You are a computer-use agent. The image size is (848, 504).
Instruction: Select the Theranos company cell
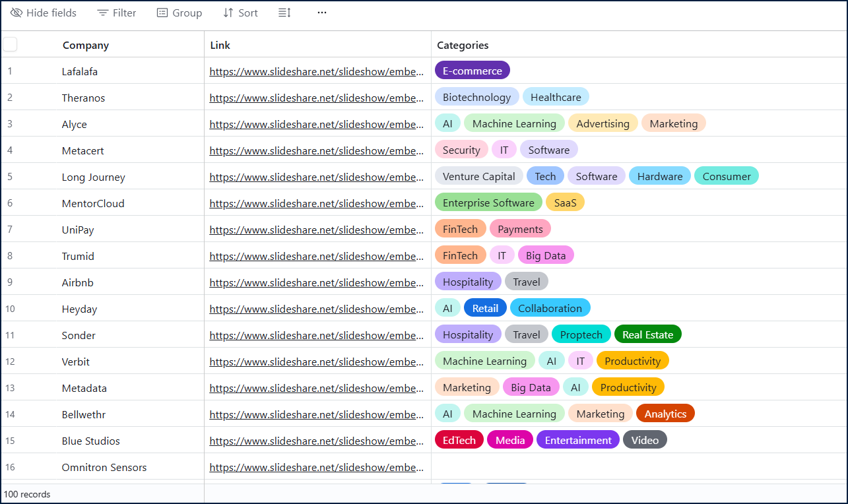(x=130, y=98)
